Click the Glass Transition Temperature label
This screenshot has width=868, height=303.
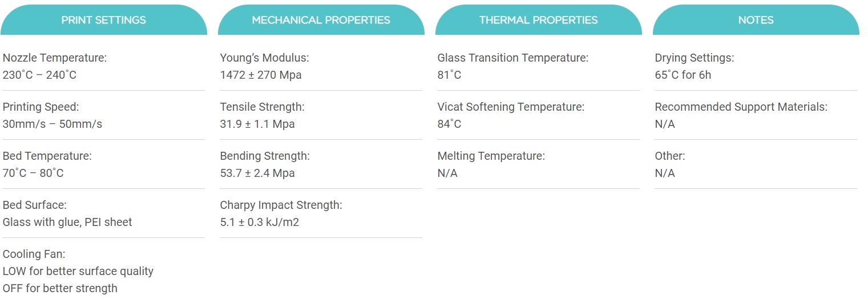[x=512, y=58]
